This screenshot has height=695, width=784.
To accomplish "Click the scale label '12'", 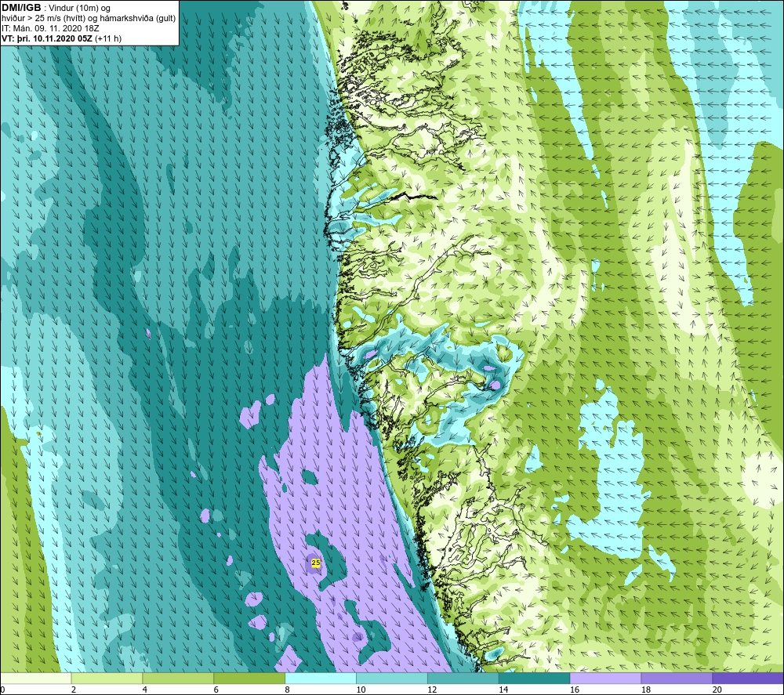I will (x=432, y=690).
